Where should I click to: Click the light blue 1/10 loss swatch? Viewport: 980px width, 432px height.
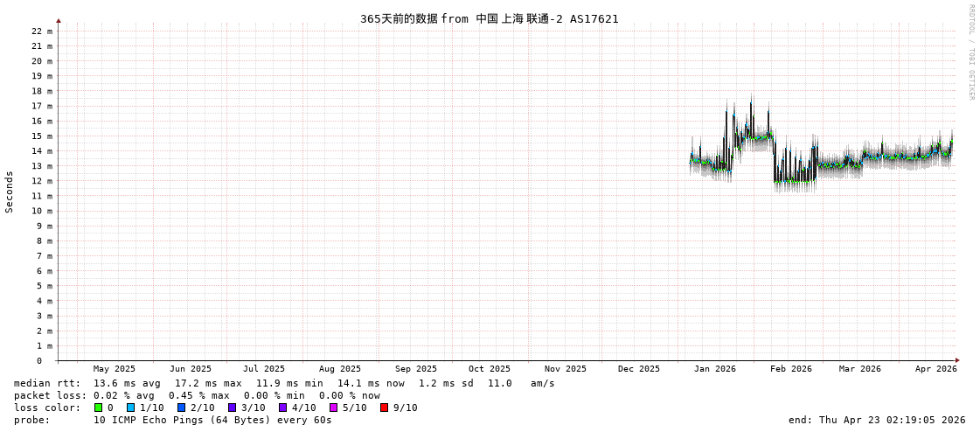[x=130, y=408]
